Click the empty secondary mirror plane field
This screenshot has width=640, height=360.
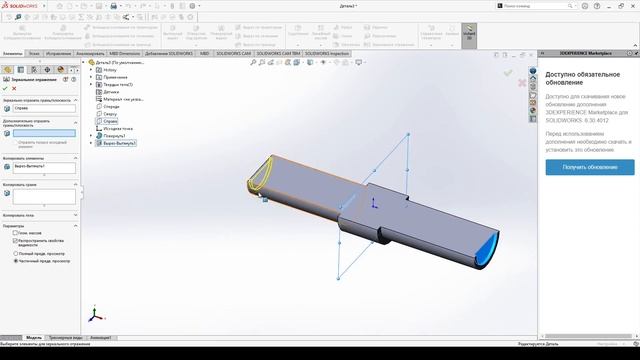[44, 133]
